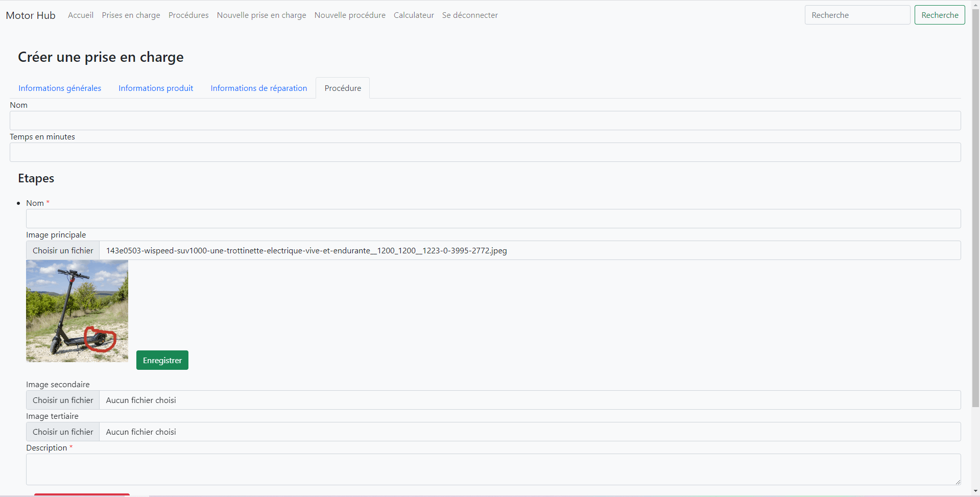Image resolution: width=980 pixels, height=497 pixels.
Task: Focus the Recherche search field
Action: click(x=857, y=15)
